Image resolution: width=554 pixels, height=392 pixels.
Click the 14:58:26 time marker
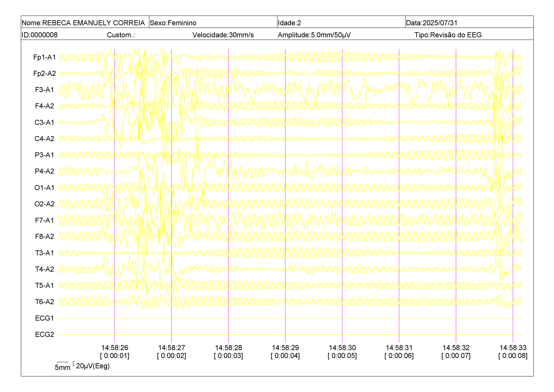tap(115, 348)
